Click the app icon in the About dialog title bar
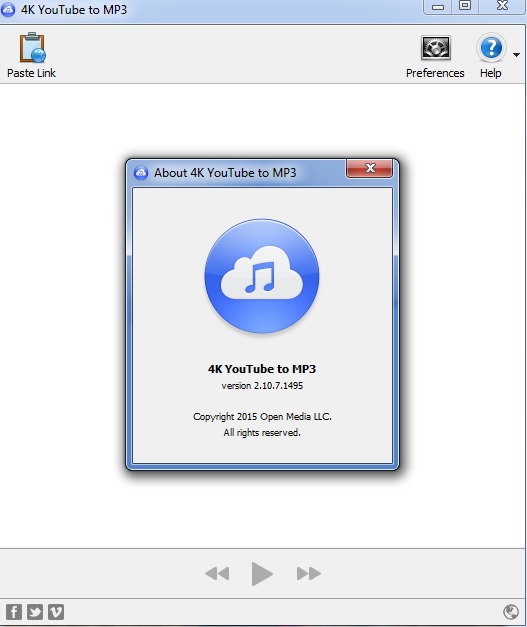 click(x=141, y=173)
